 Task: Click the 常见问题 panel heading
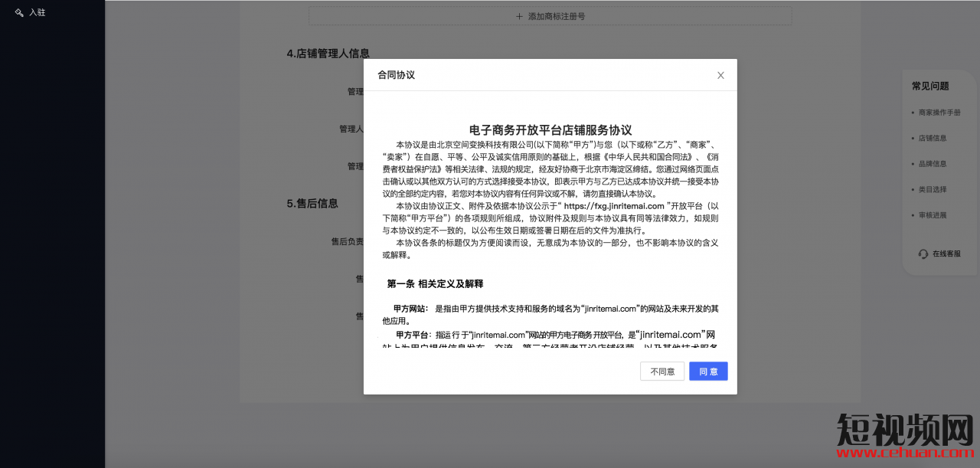tap(930, 86)
